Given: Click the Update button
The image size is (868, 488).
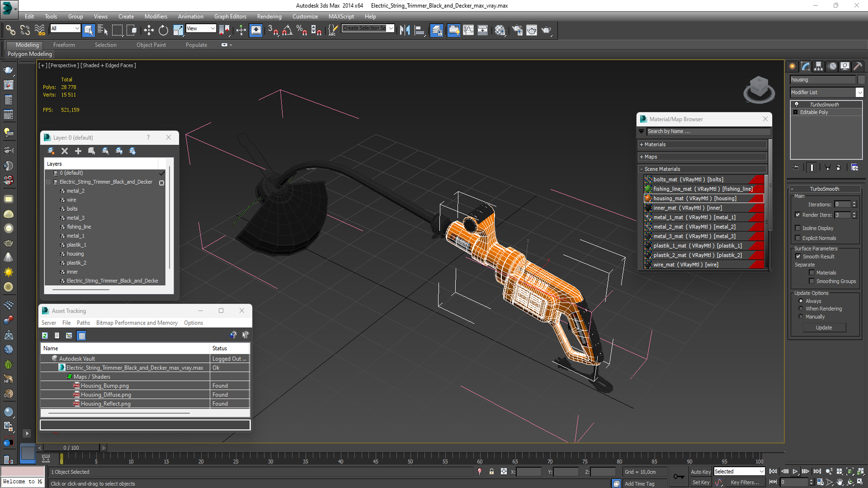Looking at the screenshot, I should (824, 328).
